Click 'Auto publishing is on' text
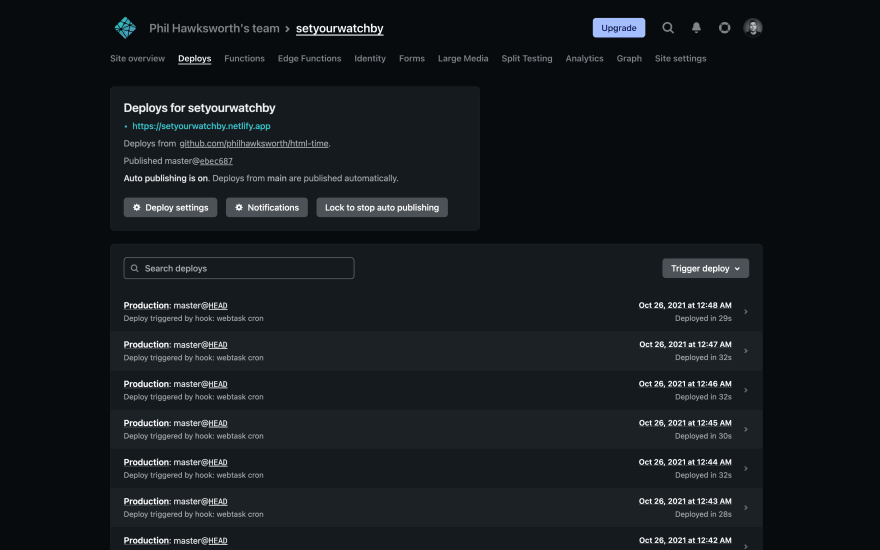 (x=166, y=178)
